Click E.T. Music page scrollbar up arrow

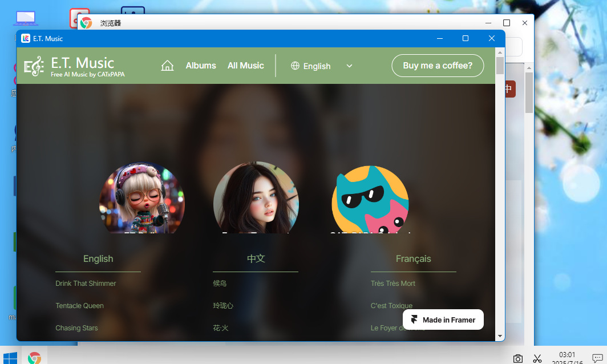500,52
